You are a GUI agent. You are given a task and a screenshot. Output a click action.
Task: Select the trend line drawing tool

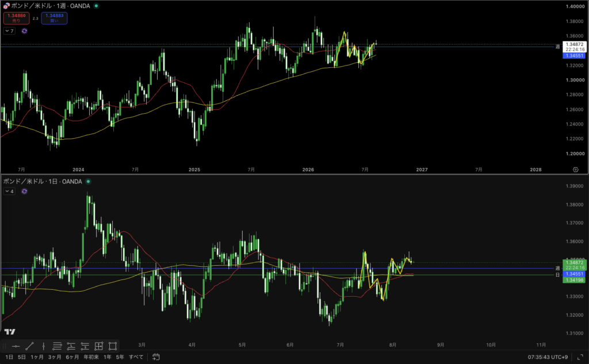coord(30,346)
